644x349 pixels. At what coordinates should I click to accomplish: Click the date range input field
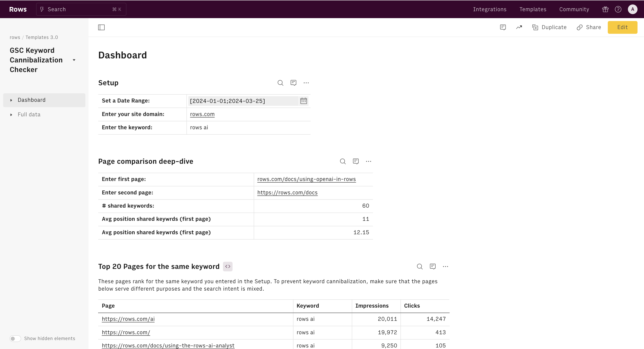pos(243,101)
